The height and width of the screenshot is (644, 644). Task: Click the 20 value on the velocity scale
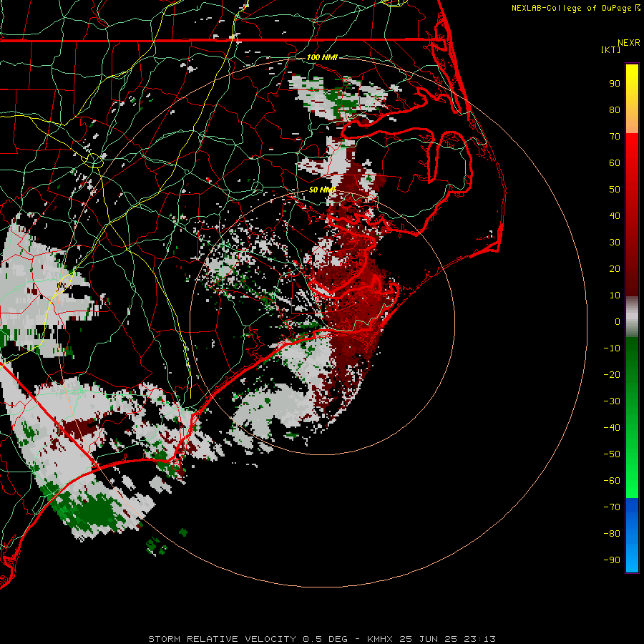point(615,269)
